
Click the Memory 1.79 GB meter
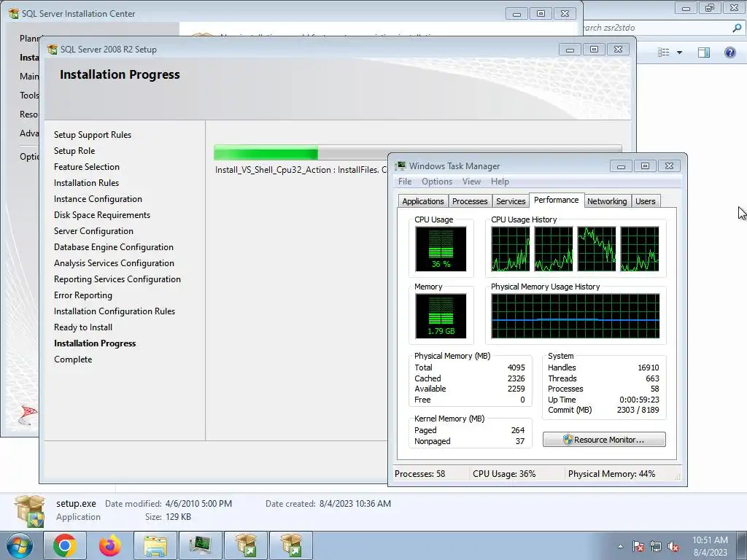click(x=441, y=316)
